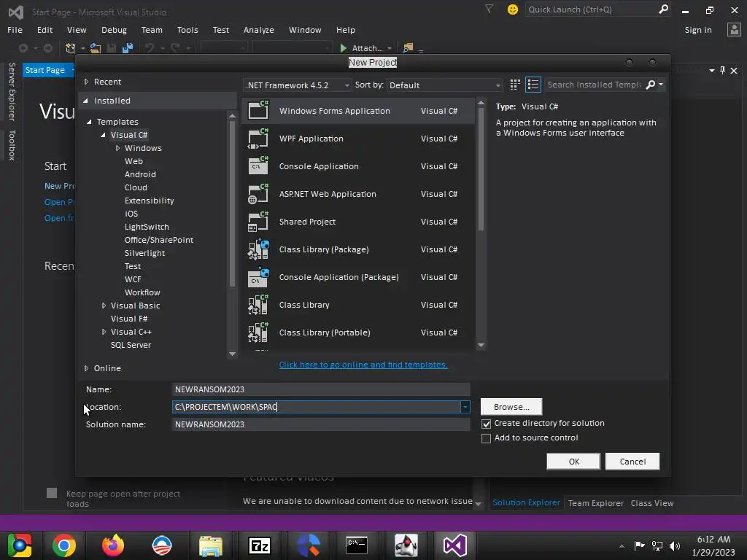Viewport: 747px width, 560px height.
Task: Uncheck Create directory for solution
Action: click(486, 424)
